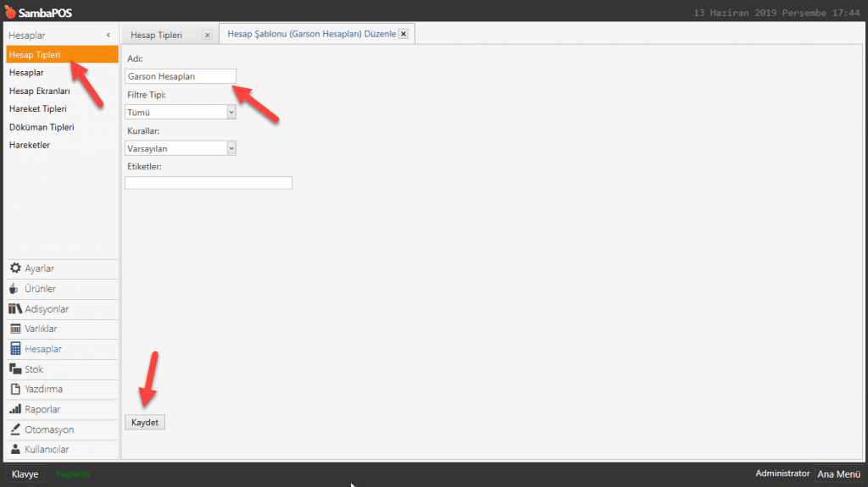Close the Hesap Şablonu Düzenle tab
This screenshot has width=868, height=487.
403,34
